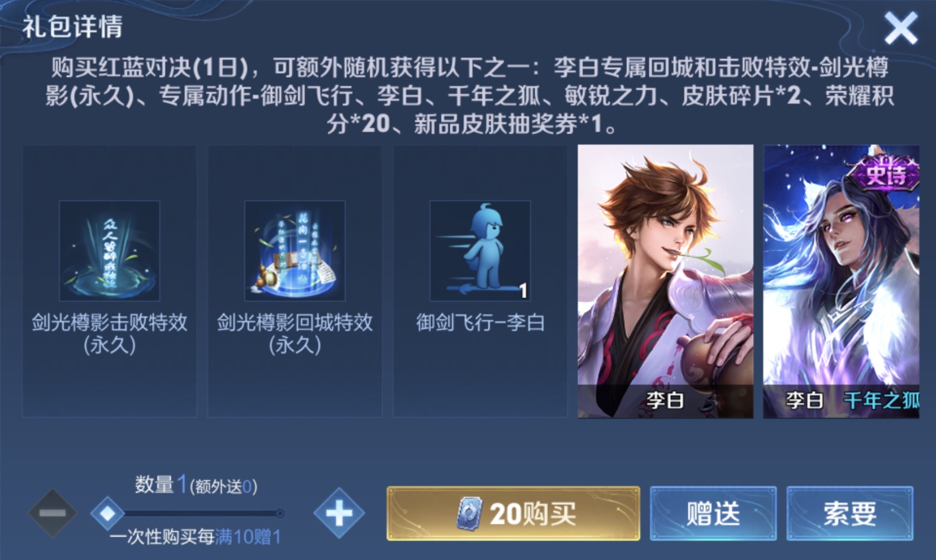Click the quantity slider diamond handle

coord(107,513)
